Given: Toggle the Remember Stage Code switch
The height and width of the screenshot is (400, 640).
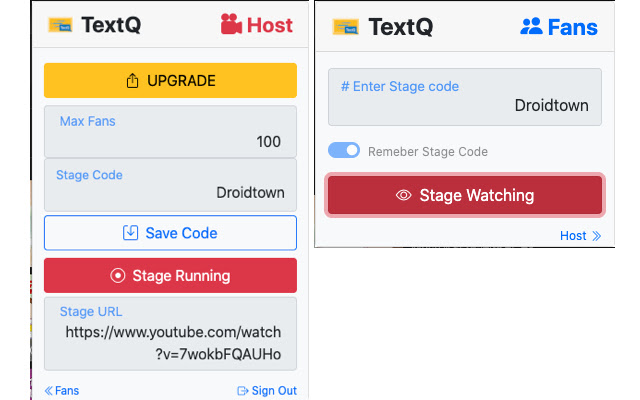Looking at the screenshot, I should click(x=344, y=151).
